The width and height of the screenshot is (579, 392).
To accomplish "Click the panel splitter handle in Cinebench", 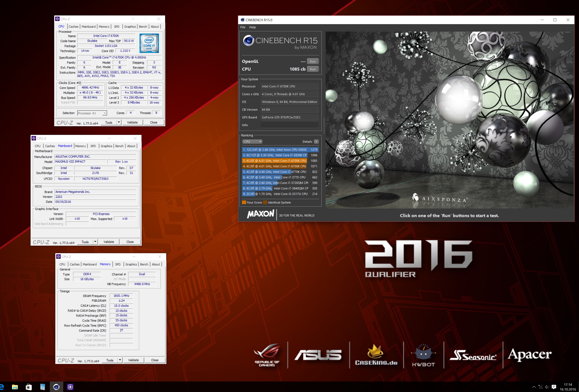I will pos(324,126).
